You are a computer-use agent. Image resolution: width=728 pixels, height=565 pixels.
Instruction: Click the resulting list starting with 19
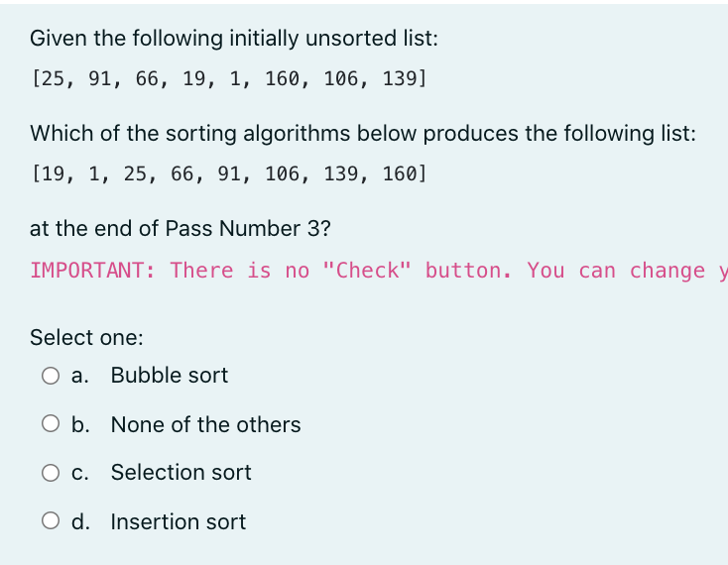(228, 173)
